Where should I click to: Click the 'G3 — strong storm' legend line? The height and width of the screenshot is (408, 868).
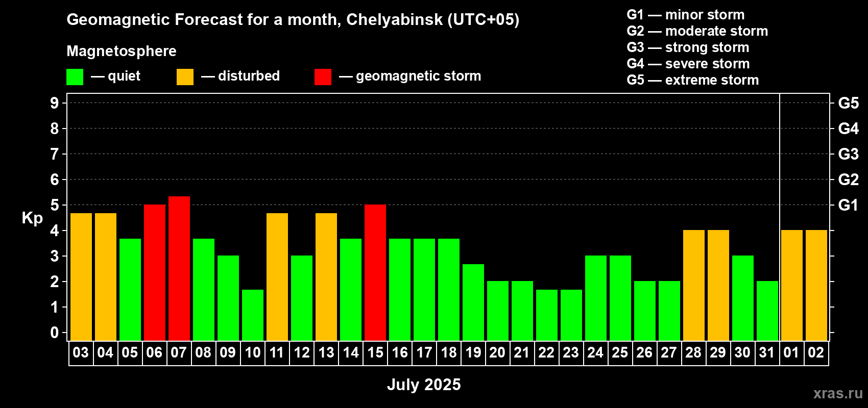click(x=688, y=47)
